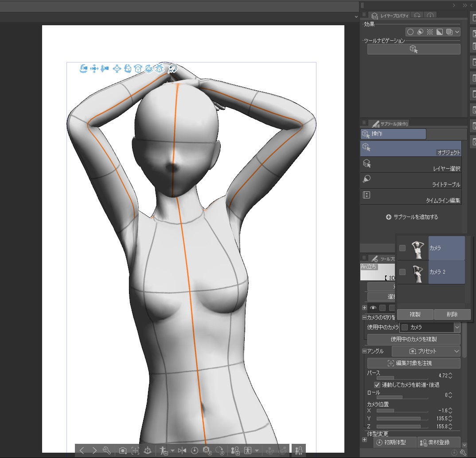Reset model rotation icon
This screenshot has width=476, height=458.
pos(219,451)
